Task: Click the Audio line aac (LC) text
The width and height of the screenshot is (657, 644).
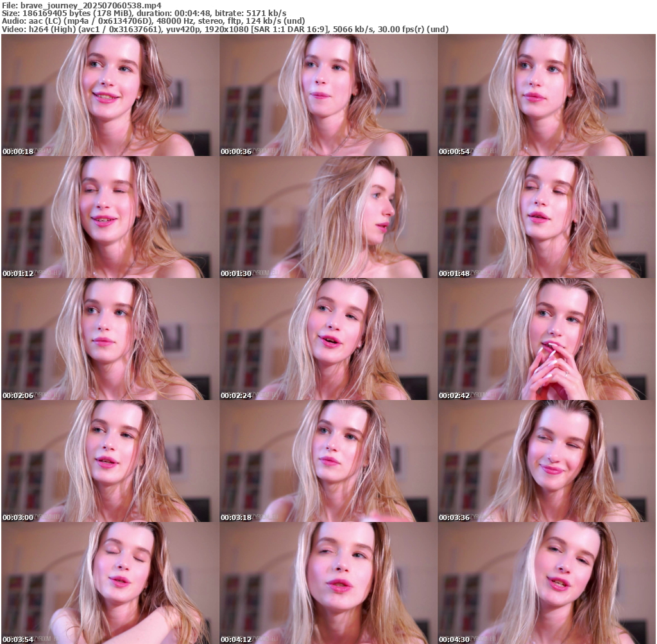Action: pos(44,21)
